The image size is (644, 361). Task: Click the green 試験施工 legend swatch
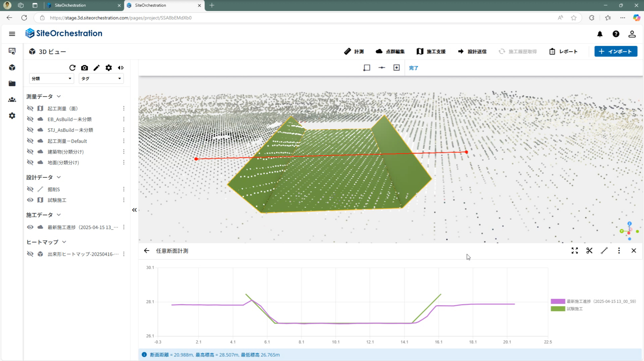coord(558,309)
